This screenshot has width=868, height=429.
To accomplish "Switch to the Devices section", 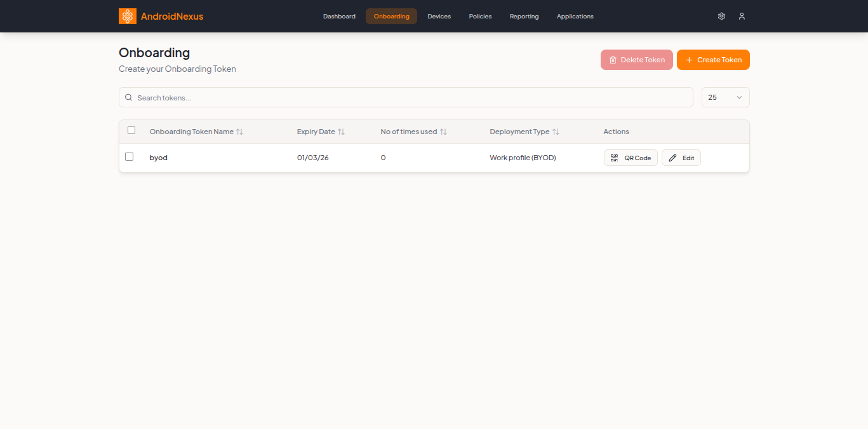I will pyautogui.click(x=439, y=16).
